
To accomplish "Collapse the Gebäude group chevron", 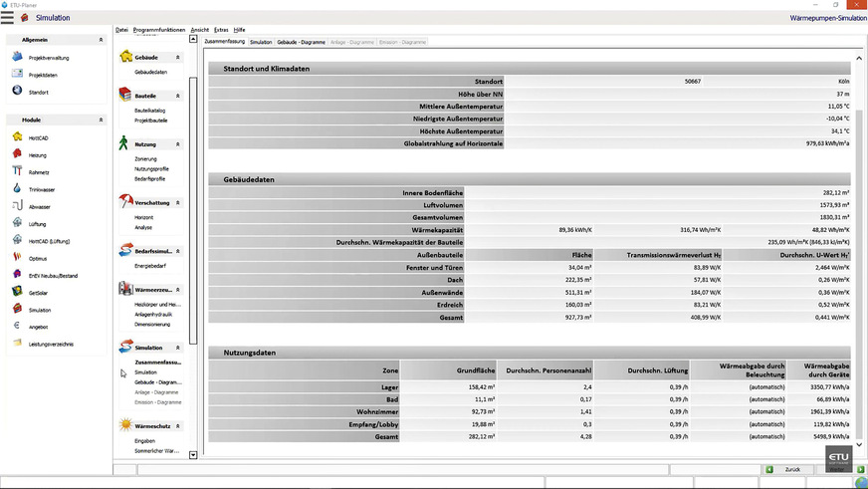I will (178, 58).
